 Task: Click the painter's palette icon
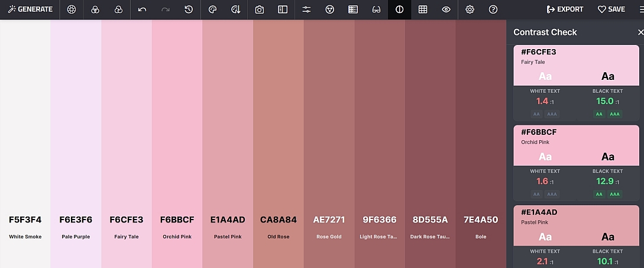coord(212,9)
